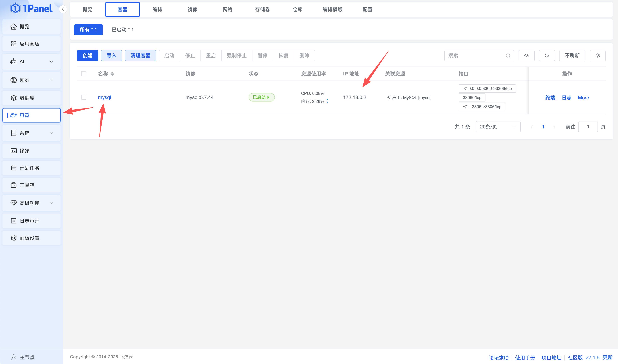Expand the 网站 sidebar menu
Image resolution: width=618 pixels, height=364 pixels.
(31, 80)
